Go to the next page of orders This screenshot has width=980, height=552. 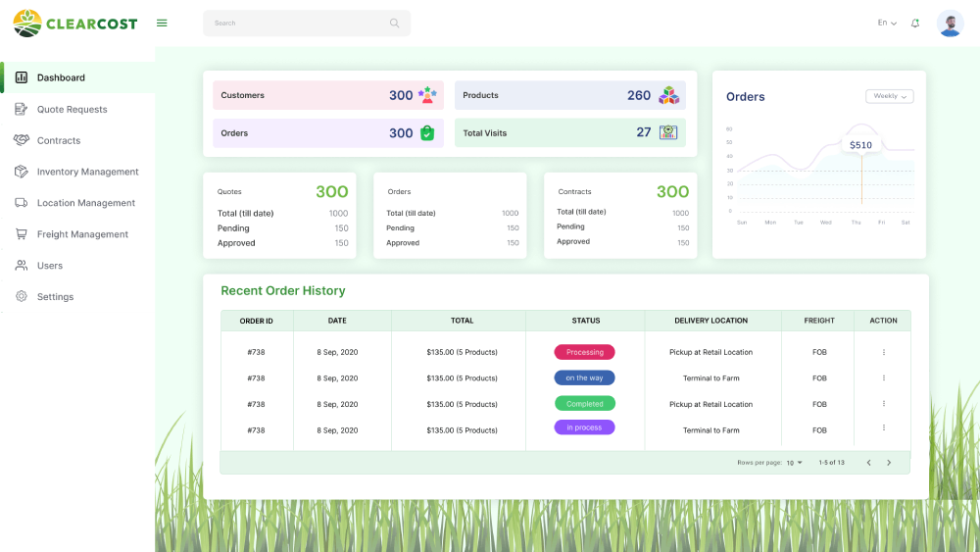click(x=889, y=463)
